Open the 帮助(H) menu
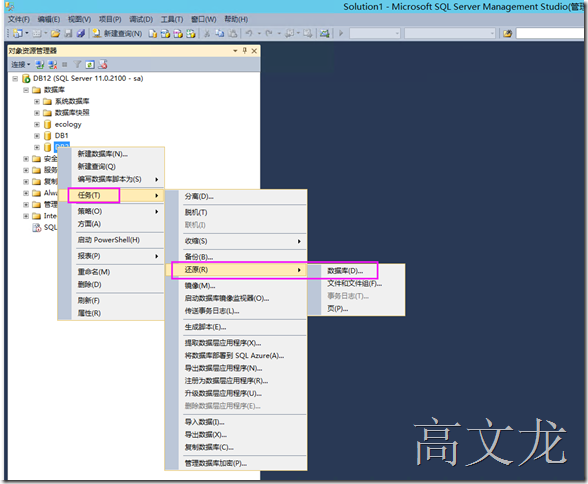The height and width of the screenshot is (484, 588). coord(236,19)
